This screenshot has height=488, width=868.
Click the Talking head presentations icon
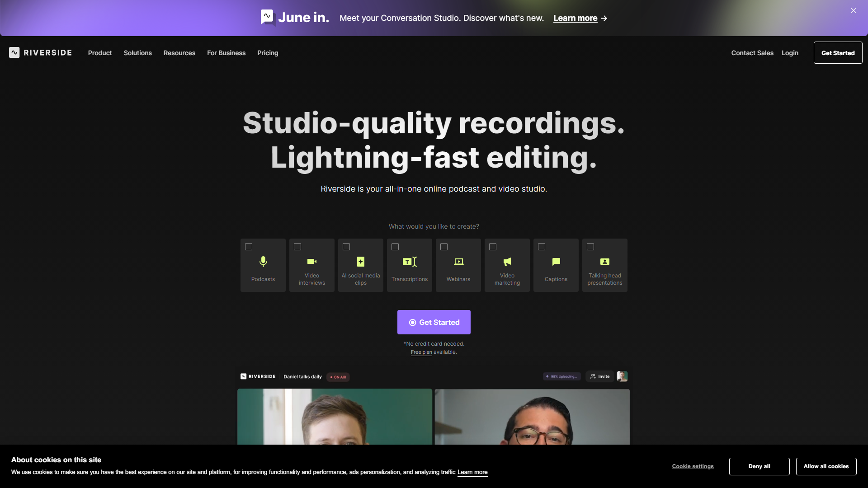point(605,262)
